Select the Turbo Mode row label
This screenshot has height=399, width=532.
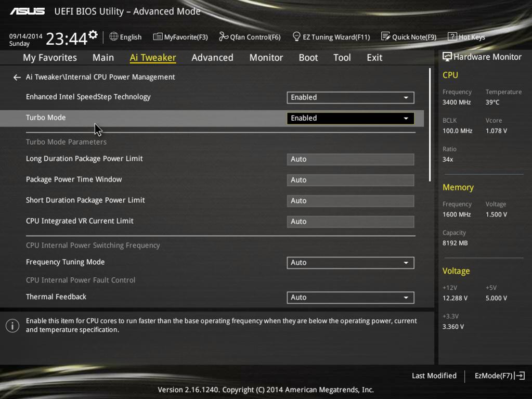[46, 118]
